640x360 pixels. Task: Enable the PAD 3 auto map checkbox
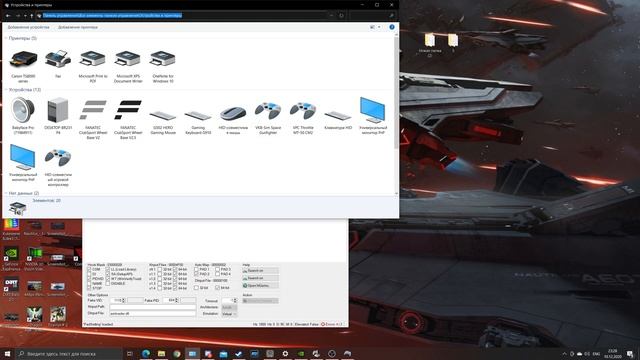click(x=218, y=269)
